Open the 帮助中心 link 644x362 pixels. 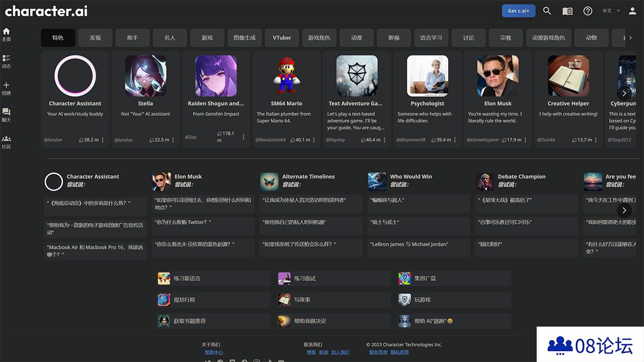click(214, 352)
